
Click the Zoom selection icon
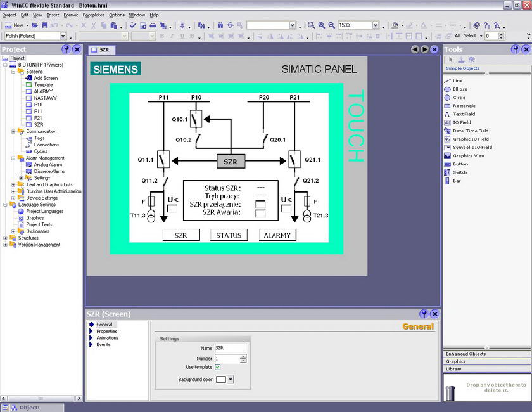pos(311,25)
